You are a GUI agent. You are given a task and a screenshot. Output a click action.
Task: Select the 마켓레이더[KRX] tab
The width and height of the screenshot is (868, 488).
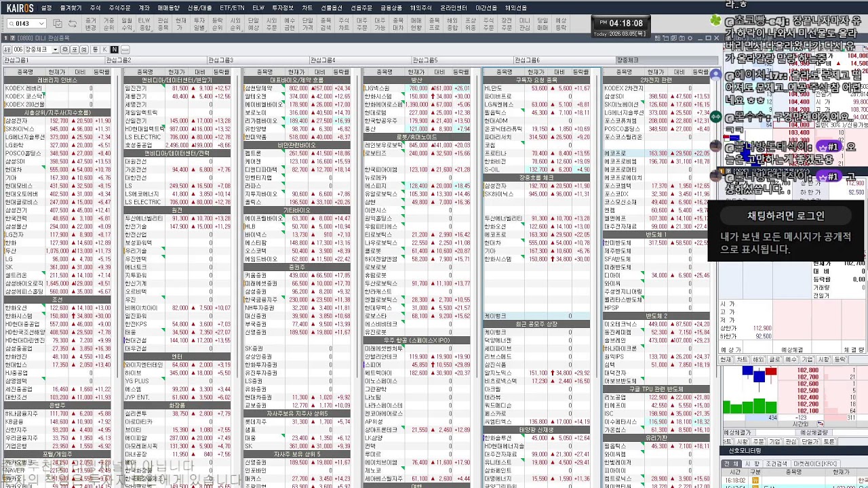815,464
